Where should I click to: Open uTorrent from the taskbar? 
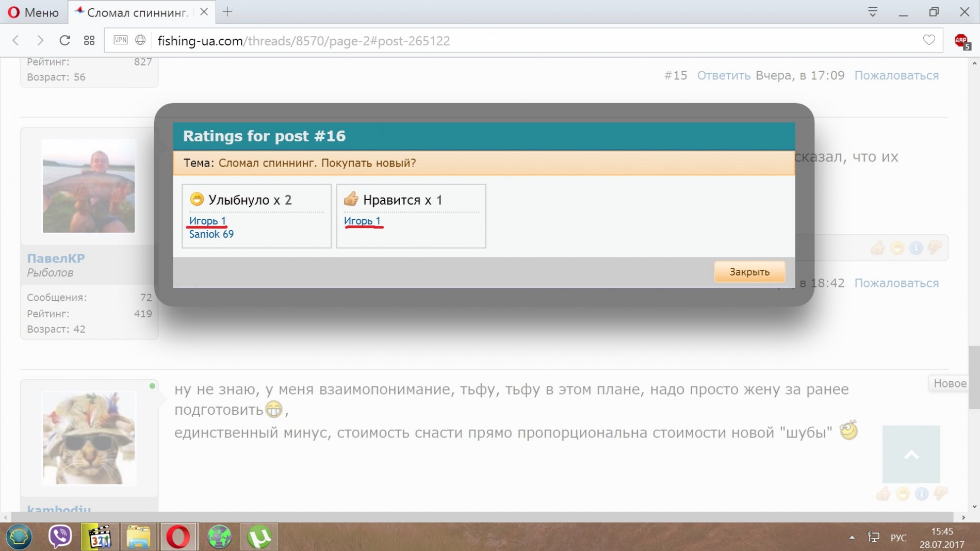coord(259,537)
